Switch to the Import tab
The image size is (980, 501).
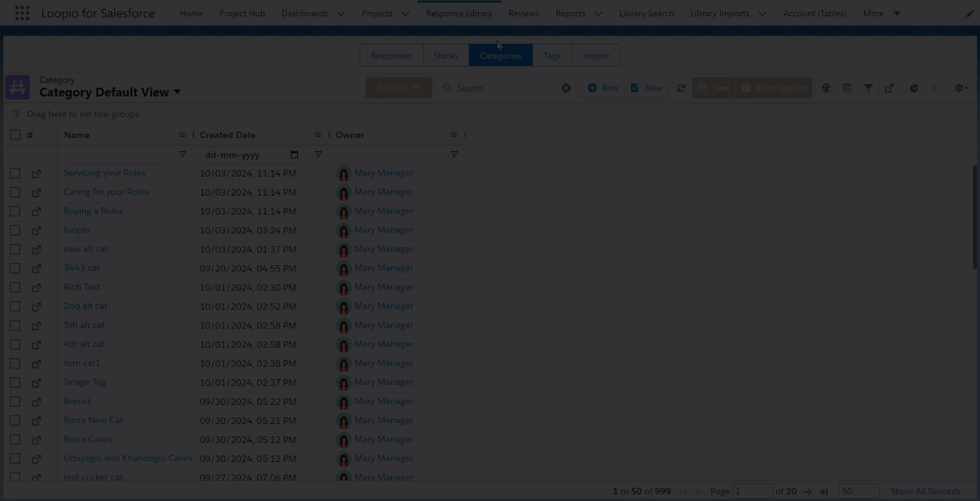click(x=596, y=55)
